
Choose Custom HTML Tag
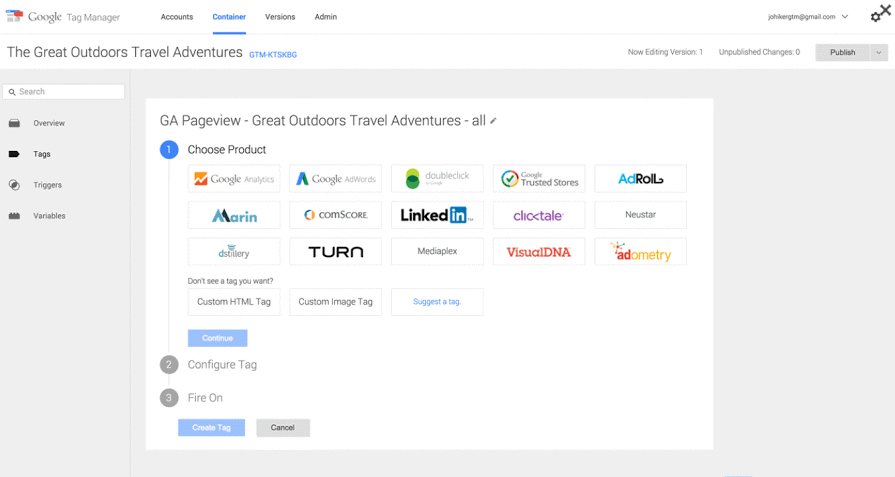tap(234, 302)
